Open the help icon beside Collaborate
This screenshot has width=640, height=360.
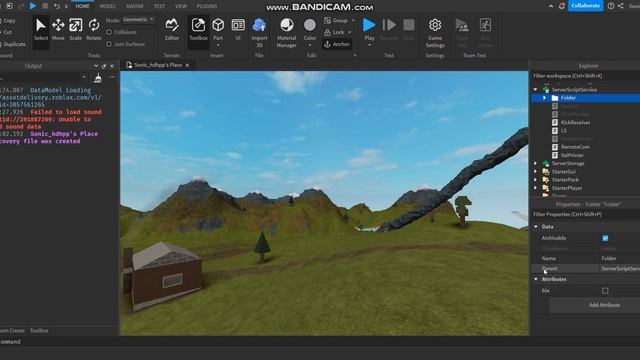click(611, 6)
